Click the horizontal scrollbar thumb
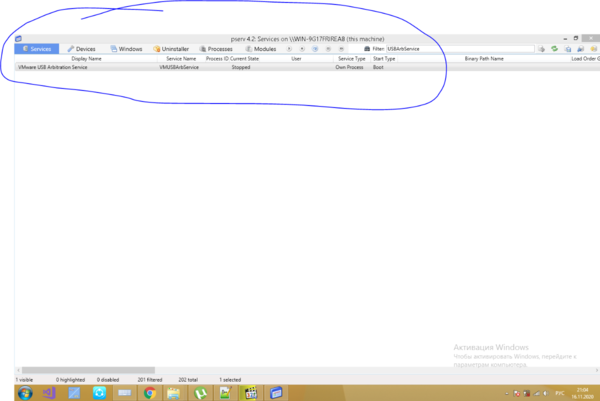The width and height of the screenshot is (600, 401). tap(88, 370)
